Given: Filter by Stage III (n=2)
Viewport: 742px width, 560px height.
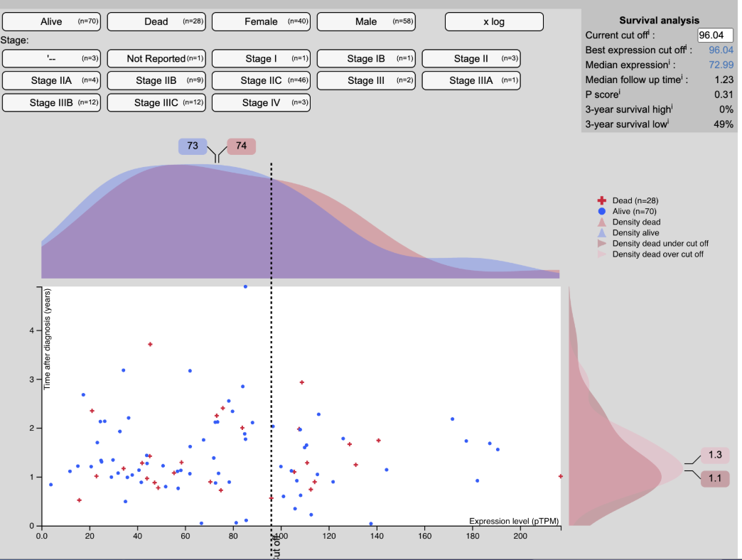Looking at the screenshot, I should click(366, 80).
